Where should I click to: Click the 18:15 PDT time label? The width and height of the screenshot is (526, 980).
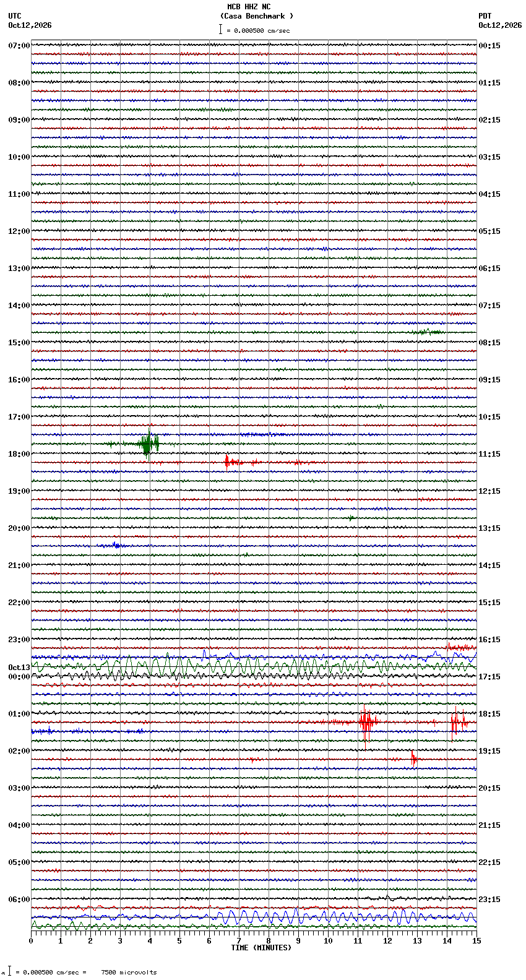(x=489, y=714)
